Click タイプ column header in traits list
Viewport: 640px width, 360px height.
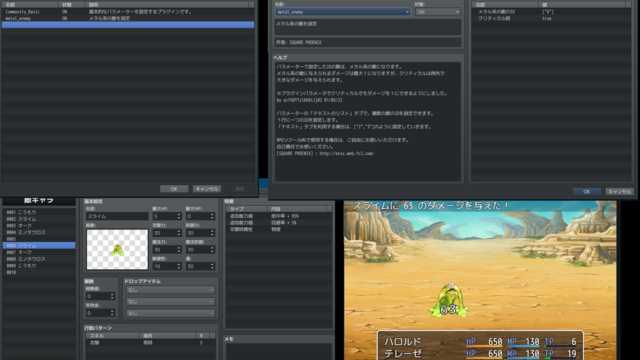pos(247,209)
